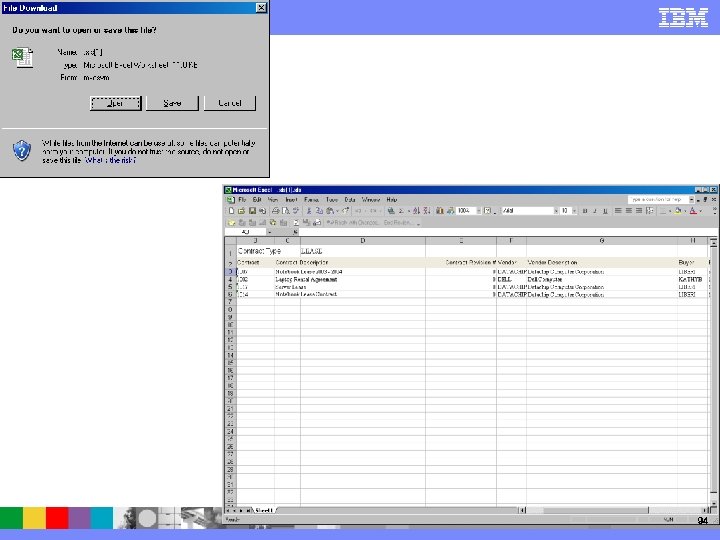Open the Window menu
The image size is (720, 540).
pyautogui.click(x=371, y=200)
